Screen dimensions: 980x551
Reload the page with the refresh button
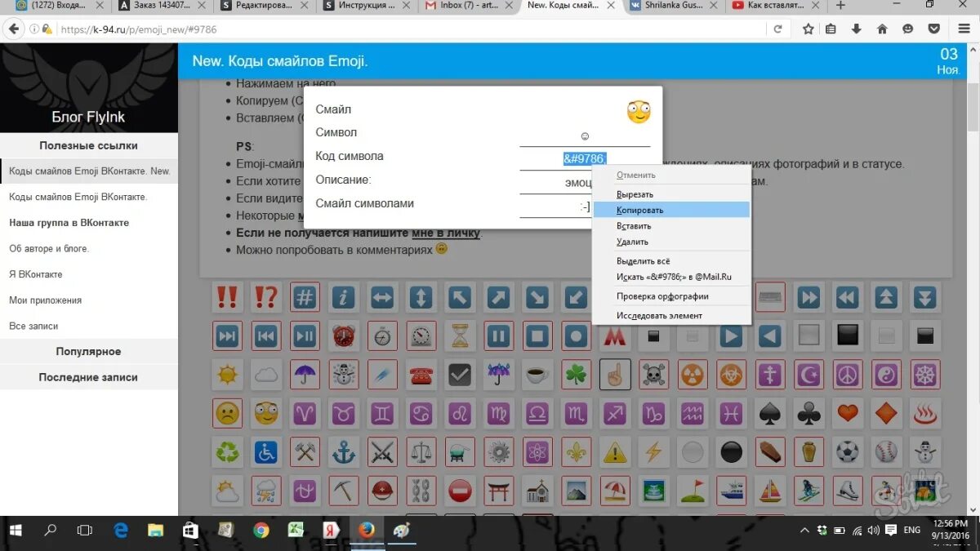pyautogui.click(x=777, y=29)
